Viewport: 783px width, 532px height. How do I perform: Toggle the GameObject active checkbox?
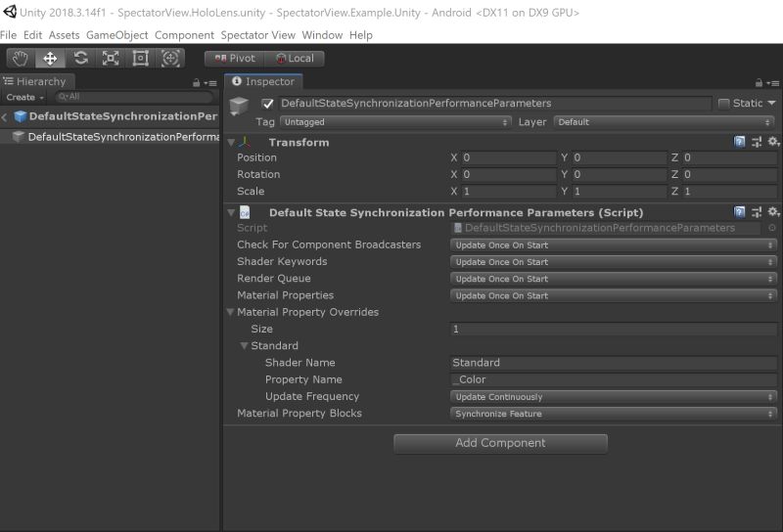click(267, 104)
